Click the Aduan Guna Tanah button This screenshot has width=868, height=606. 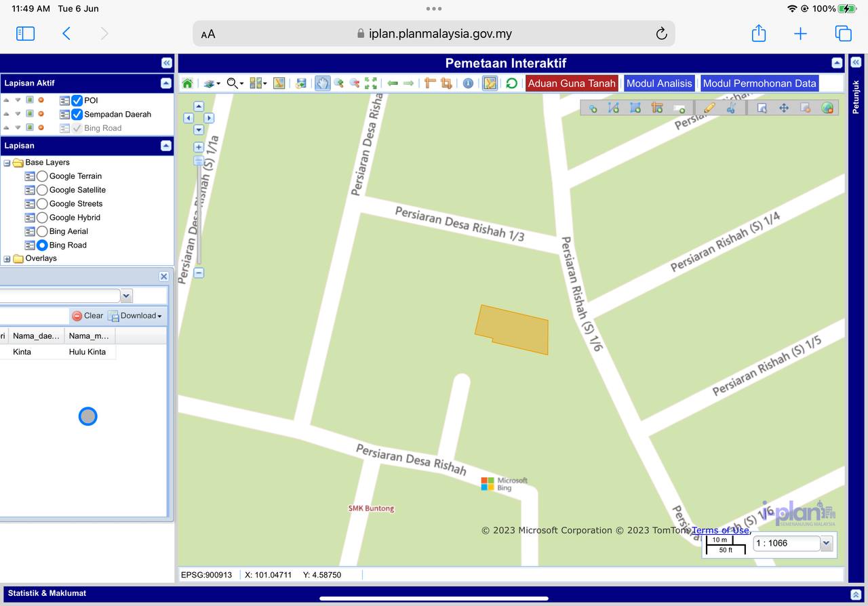(572, 83)
